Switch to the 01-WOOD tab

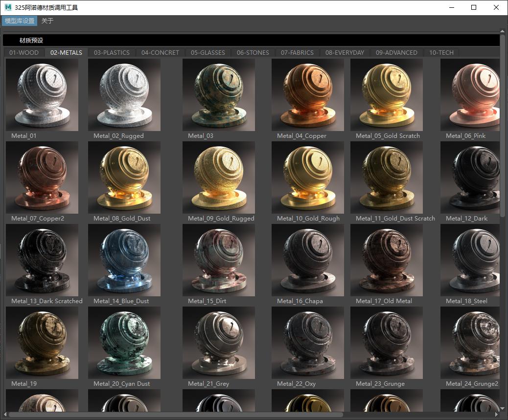point(24,52)
